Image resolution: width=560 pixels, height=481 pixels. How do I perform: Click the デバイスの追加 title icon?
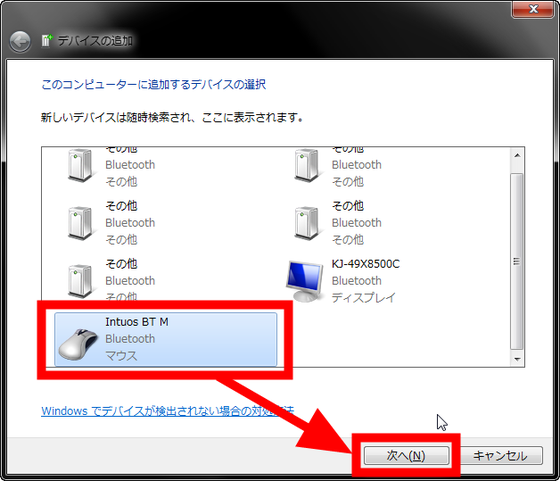[x=47, y=40]
